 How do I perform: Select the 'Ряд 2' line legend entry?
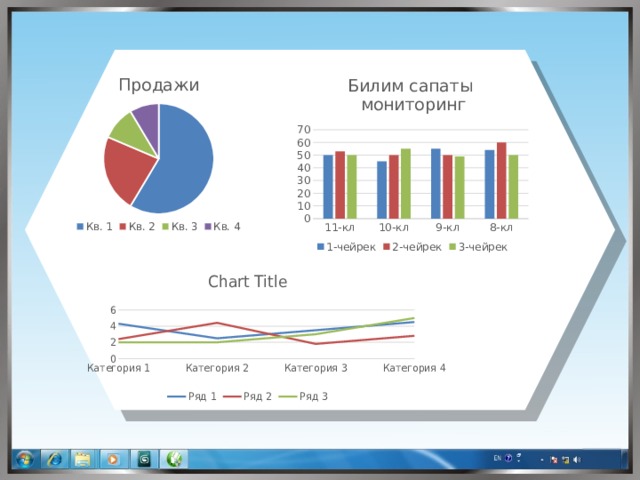coord(247,396)
